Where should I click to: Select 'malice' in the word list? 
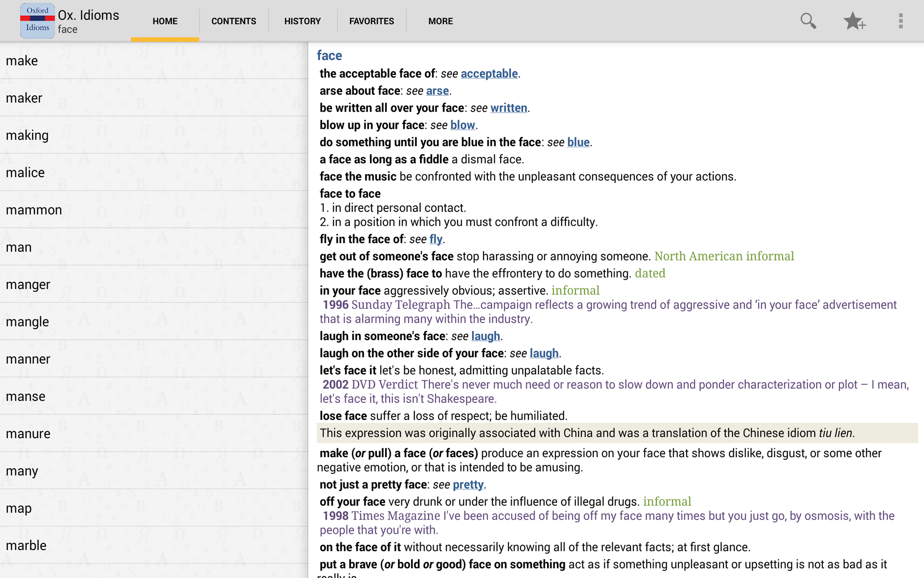coord(25,172)
